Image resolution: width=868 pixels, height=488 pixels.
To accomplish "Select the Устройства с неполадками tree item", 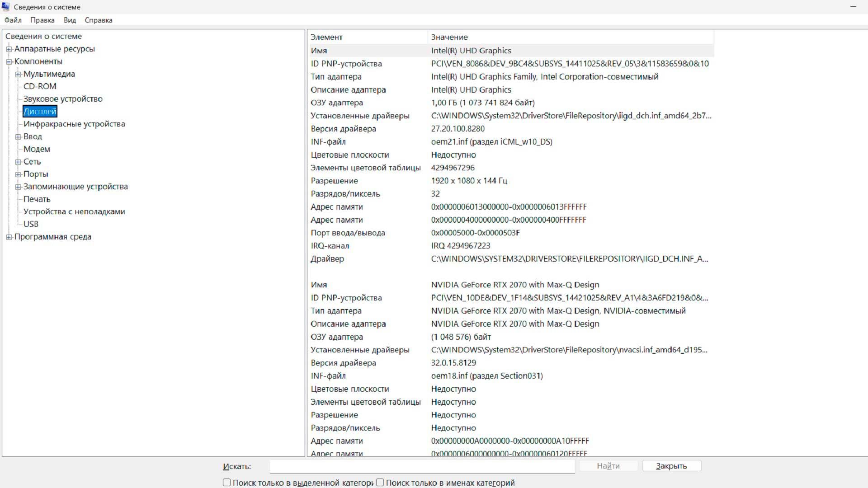I will coord(75,211).
